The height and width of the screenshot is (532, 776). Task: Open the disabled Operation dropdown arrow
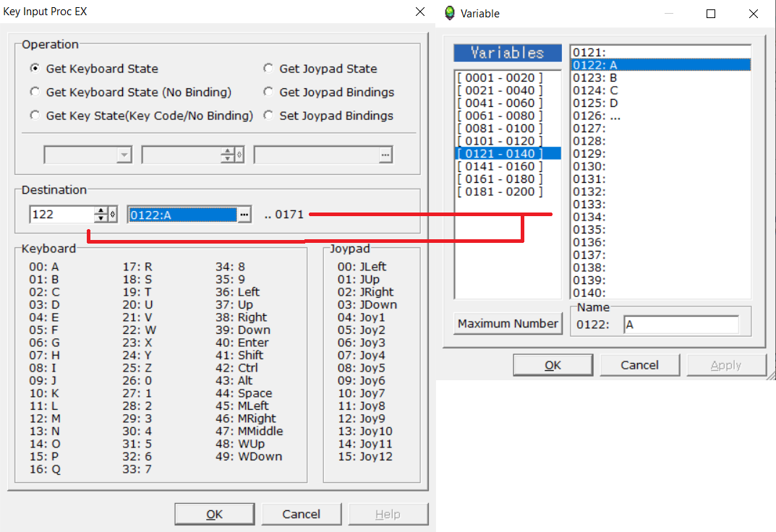click(x=124, y=155)
